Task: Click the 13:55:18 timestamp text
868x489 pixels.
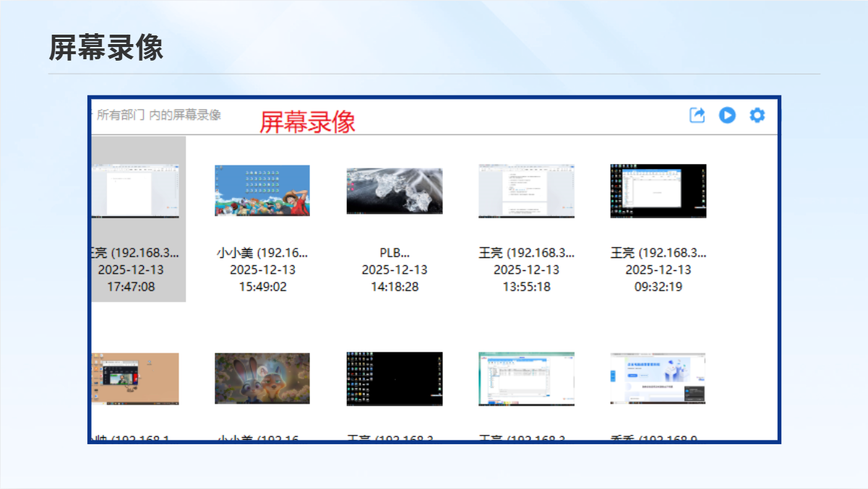Action: pos(526,287)
